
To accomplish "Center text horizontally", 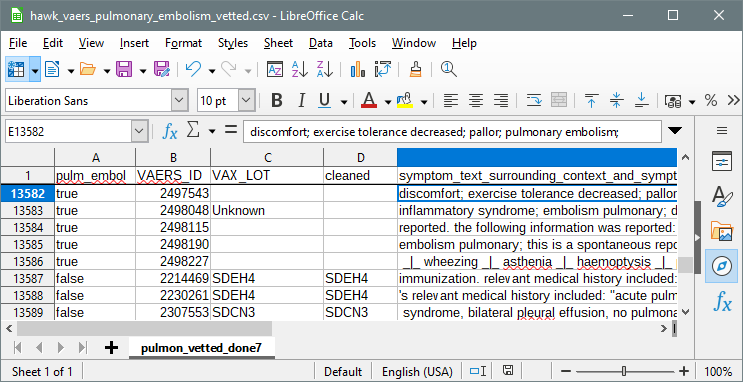I will (x=476, y=100).
